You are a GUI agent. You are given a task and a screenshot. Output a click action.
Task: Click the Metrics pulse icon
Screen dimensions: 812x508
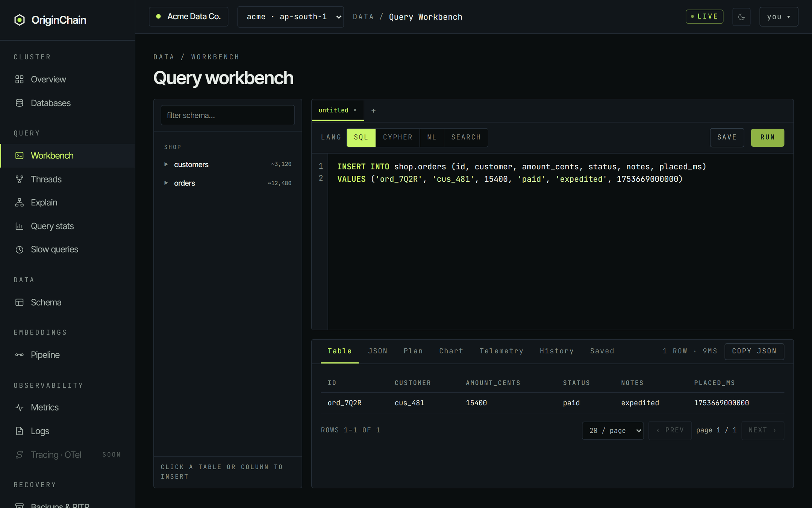20,408
